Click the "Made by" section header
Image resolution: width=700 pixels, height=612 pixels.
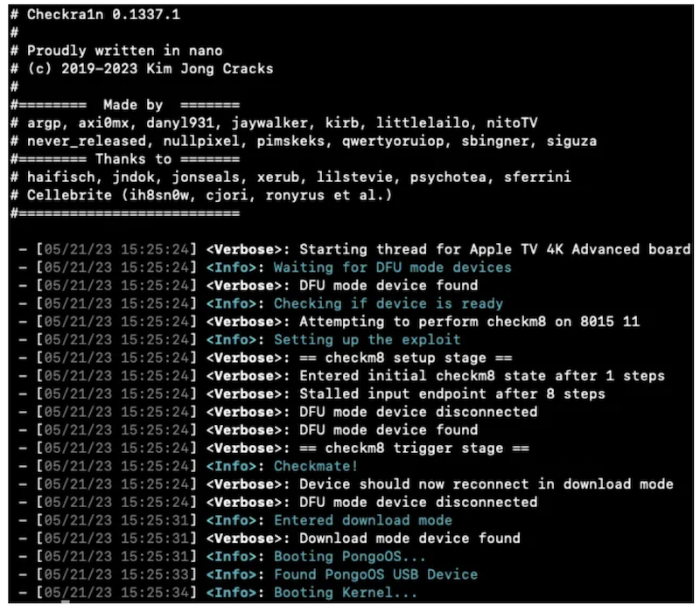[131, 105]
